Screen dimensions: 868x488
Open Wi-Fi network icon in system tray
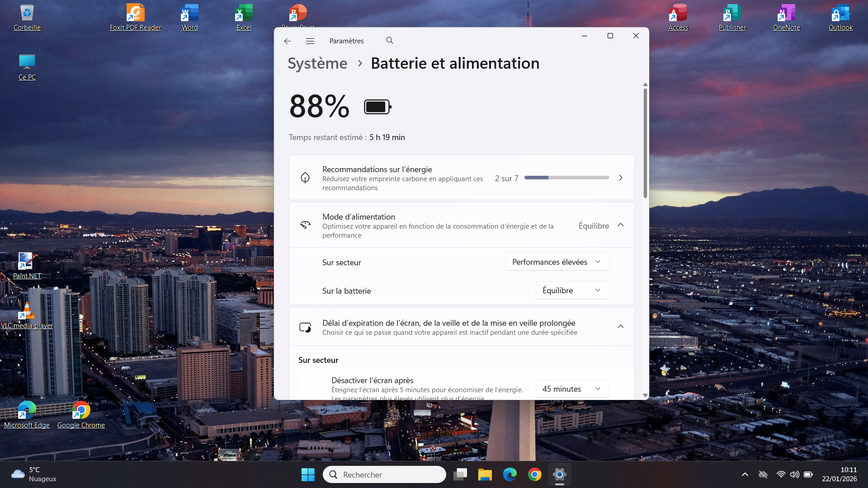coord(781,474)
